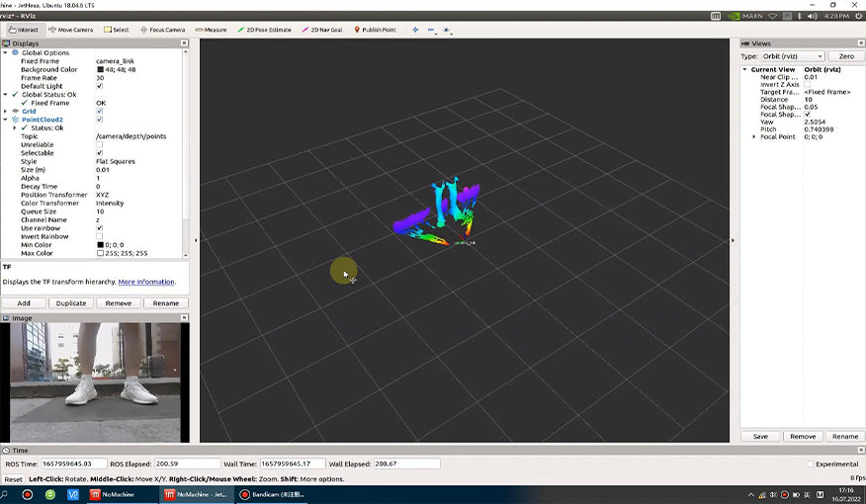Select the Interact tool
The image size is (866, 504).
[x=22, y=30]
